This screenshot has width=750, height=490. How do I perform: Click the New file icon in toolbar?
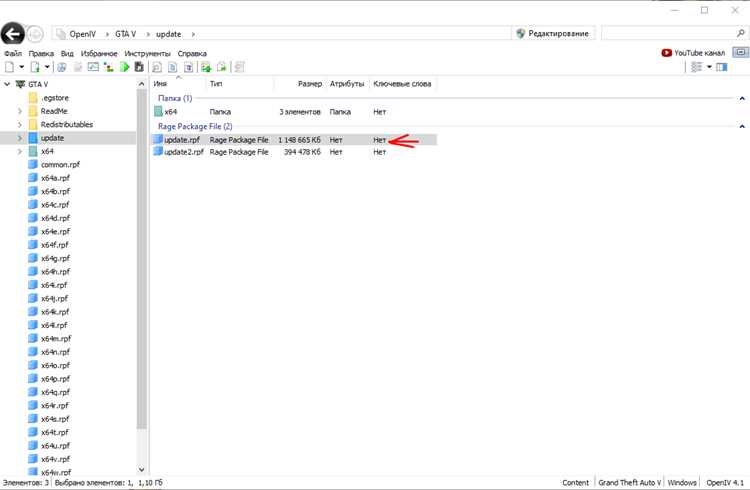tap(9, 67)
